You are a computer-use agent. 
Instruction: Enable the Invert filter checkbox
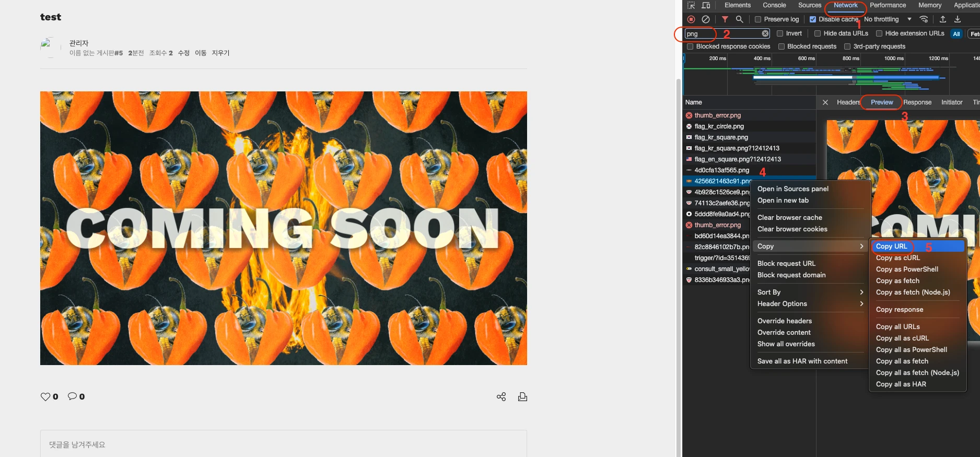pyautogui.click(x=780, y=33)
